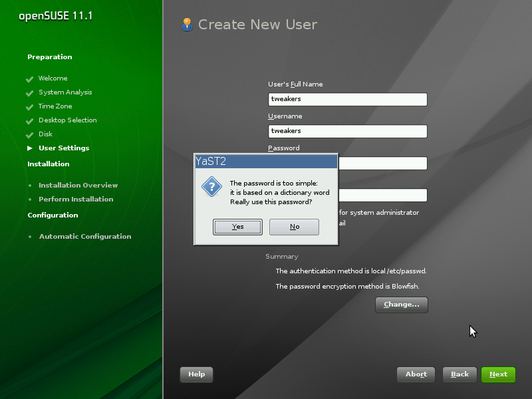Viewport: 532px width, 399px height.
Task: Click the confirm password field below Password
Action: [x=383, y=195]
